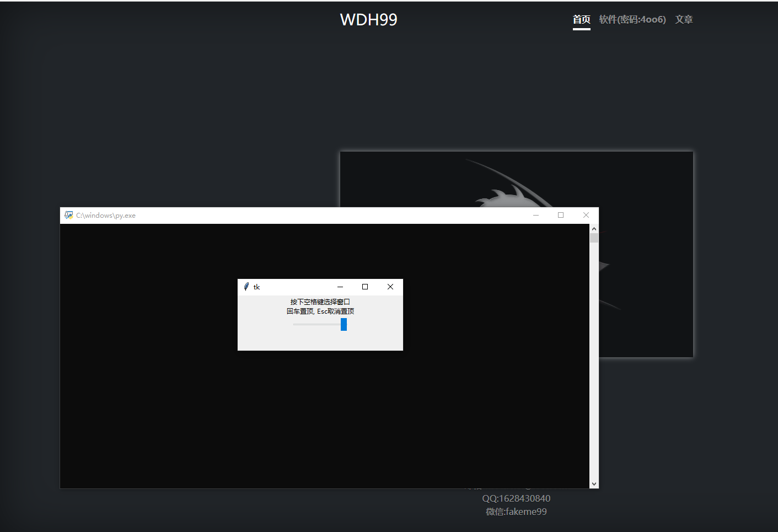Go to 软件(密码:4oo6) menu item
Image resolution: width=778 pixels, height=532 pixels.
pyautogui.click(x=632, y=19)
